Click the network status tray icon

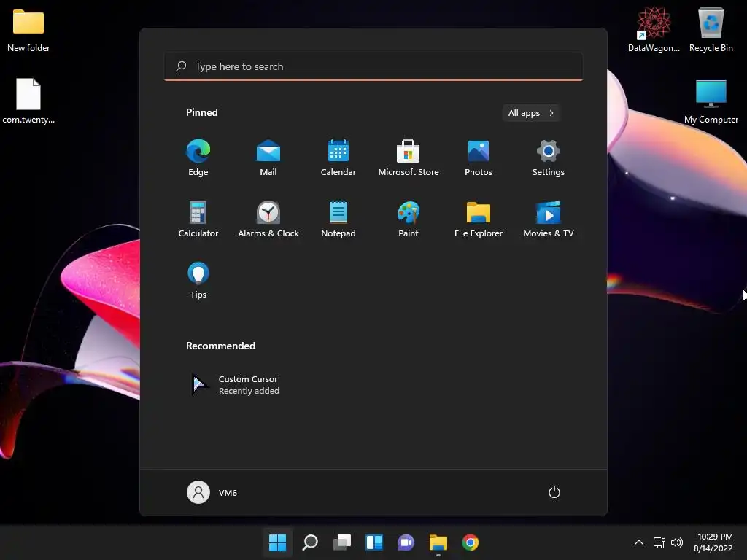pos(659,542)
